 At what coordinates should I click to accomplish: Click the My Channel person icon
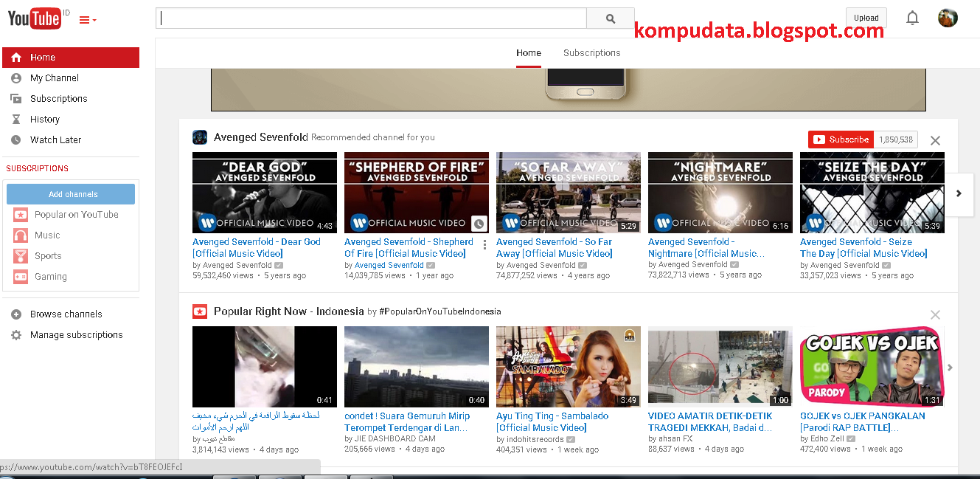(x=16, y=78)
